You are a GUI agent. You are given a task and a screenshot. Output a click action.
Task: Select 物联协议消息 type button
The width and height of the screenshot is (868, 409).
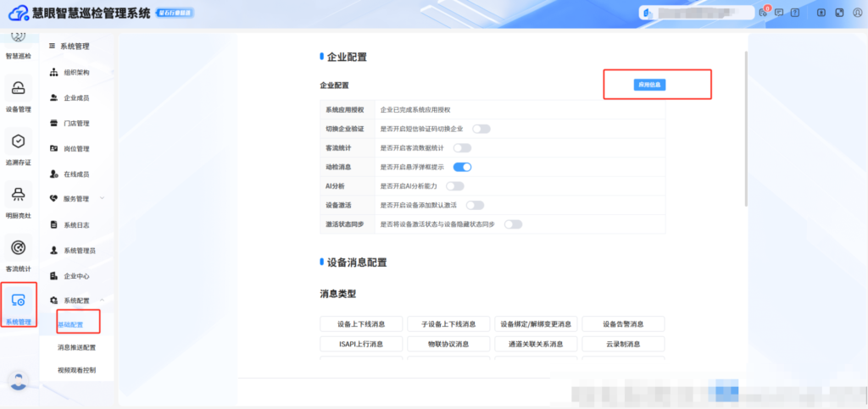pyautogui.click(x=448, y=344)
